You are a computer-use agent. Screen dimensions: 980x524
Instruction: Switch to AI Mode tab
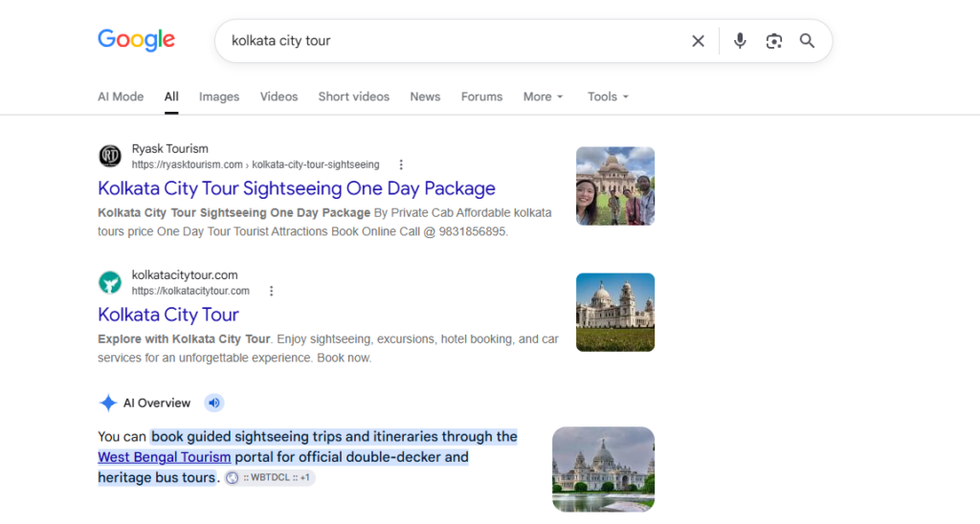pos(121,97)
